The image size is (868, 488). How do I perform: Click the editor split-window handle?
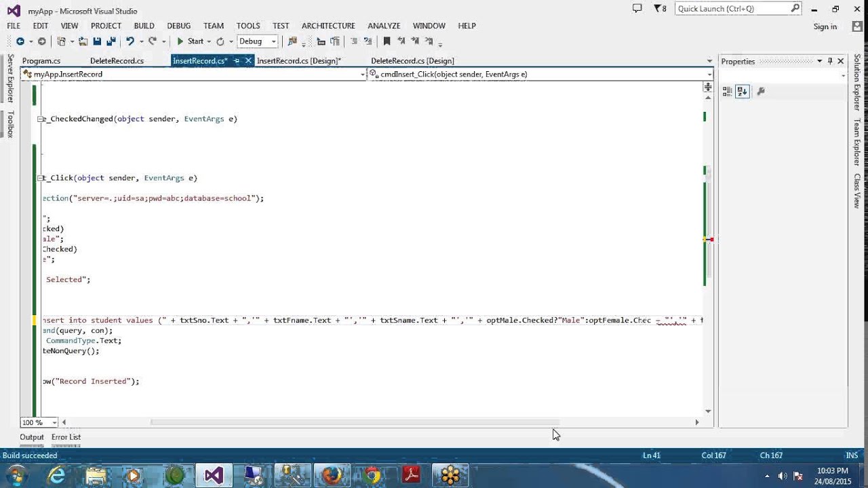pyautogui.click(x=708, y=87)
